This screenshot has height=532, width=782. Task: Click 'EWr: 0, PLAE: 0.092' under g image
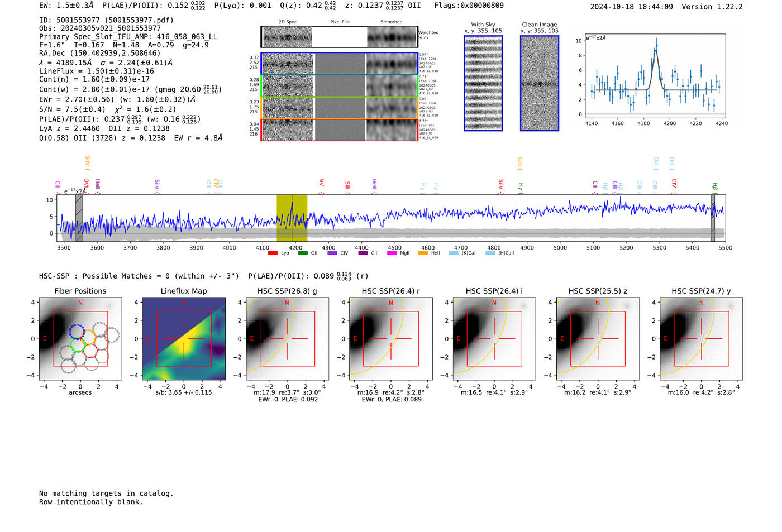pos(288,400)
